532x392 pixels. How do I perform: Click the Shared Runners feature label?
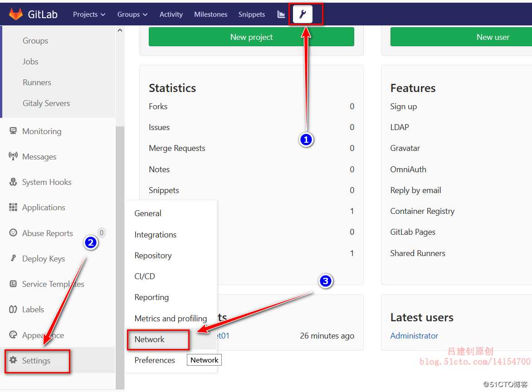[418, 253]
